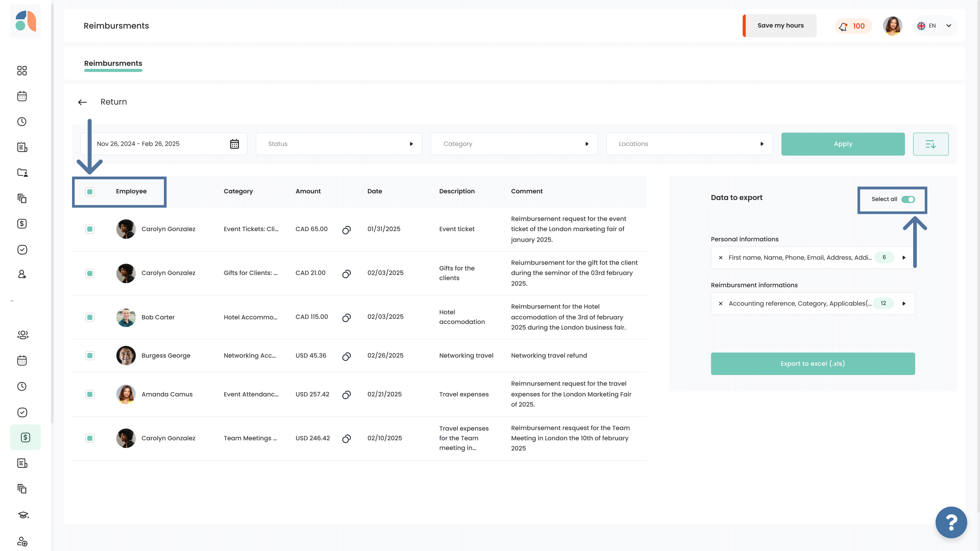980x551 pixels.
Task: Open the date picker calendar icon
Action: click(x=234, y=144)
